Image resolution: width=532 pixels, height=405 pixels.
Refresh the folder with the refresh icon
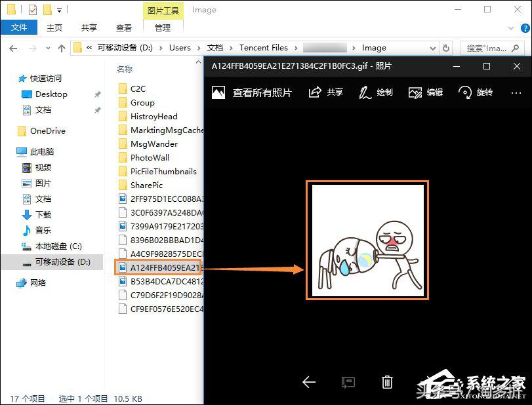[x=445, y=47]
